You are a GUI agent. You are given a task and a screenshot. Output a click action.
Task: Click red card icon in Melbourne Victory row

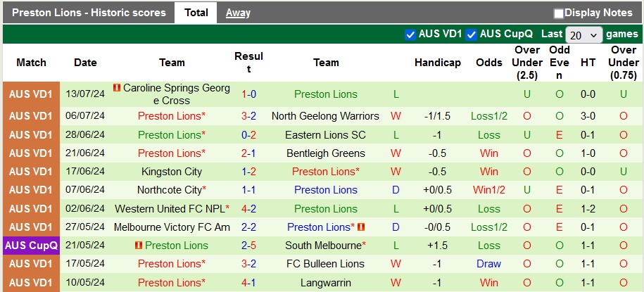click(x=361, y=227)
